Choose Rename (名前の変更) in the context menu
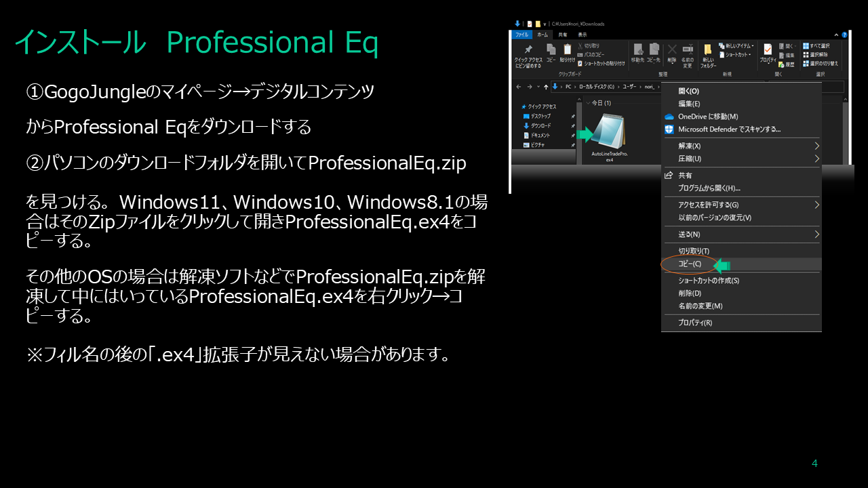The width and height of the screenshot is (868, 488). pyautogui.click(x=741, y=306)
